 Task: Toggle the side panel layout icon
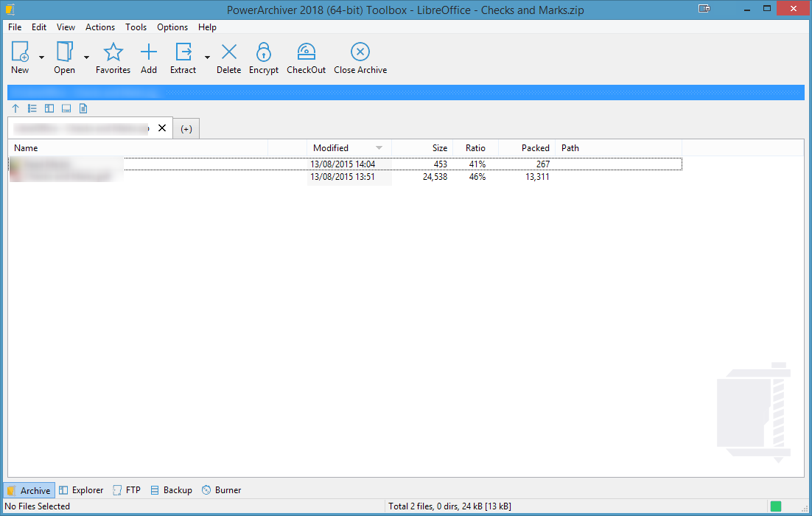pos(49,108)
